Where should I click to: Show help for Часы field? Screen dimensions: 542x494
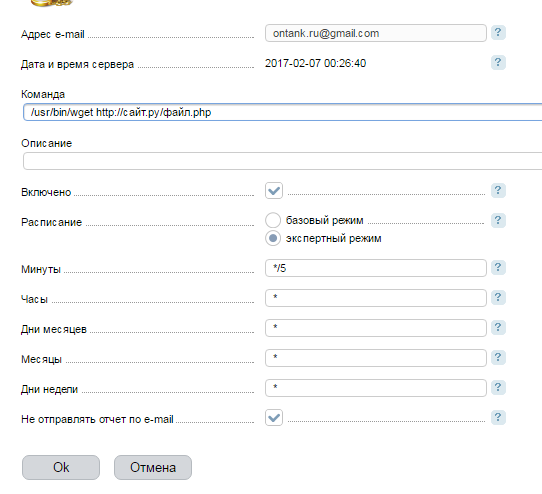tap(498, 297)
